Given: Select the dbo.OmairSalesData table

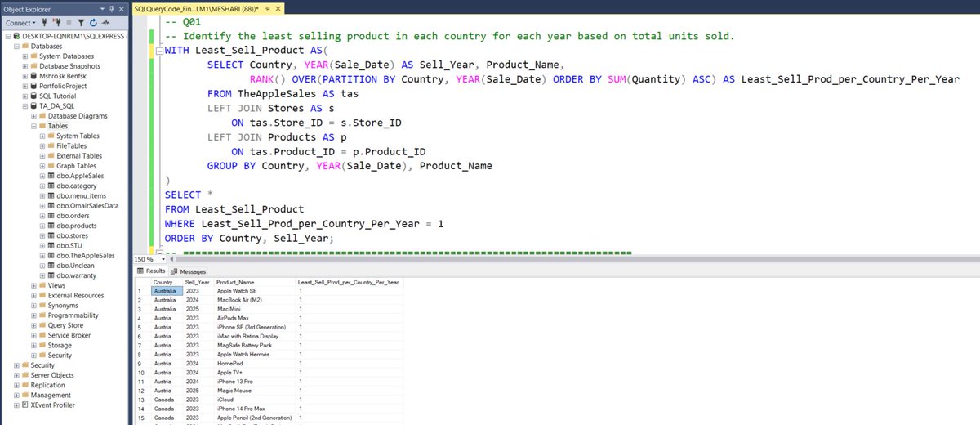Looking at the screenshot, I should (x=87, y=206).
